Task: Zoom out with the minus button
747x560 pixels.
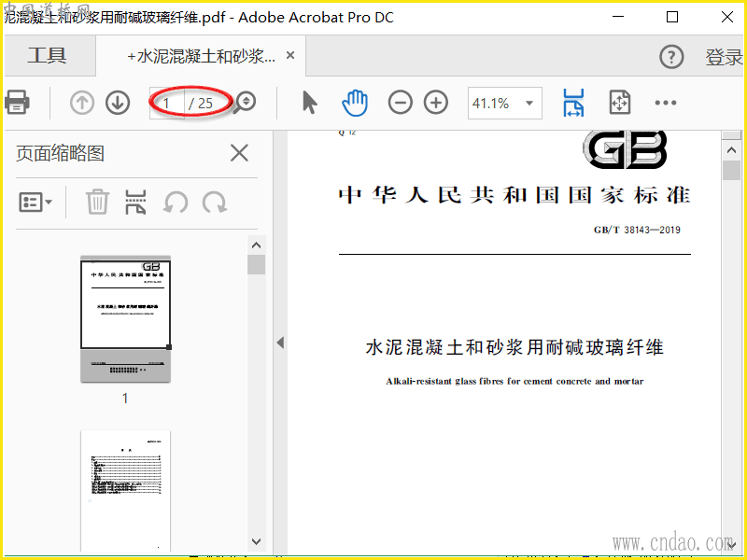Action: click(x=401, y=103)
